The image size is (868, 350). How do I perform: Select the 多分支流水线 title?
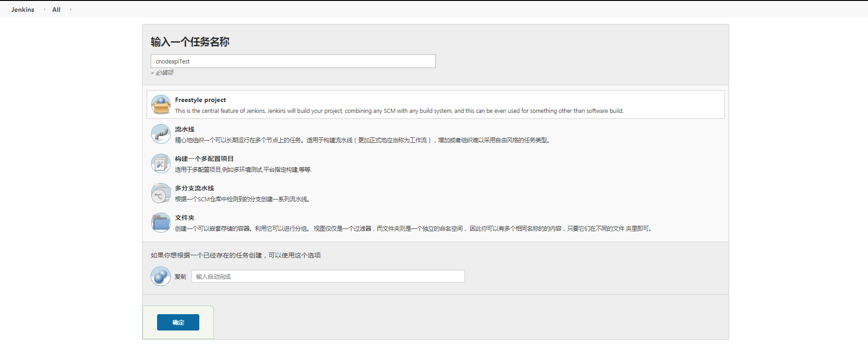[x=194, y=188]
